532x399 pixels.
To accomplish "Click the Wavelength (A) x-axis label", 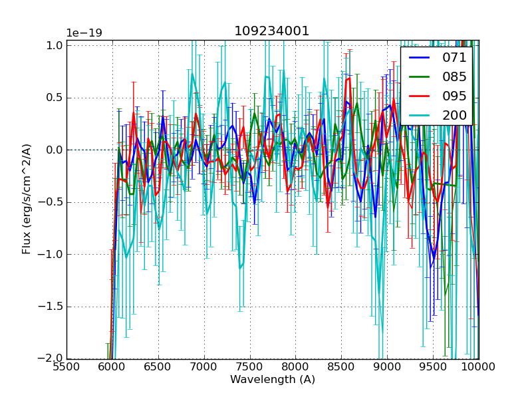I will click(x=272, y=380).
